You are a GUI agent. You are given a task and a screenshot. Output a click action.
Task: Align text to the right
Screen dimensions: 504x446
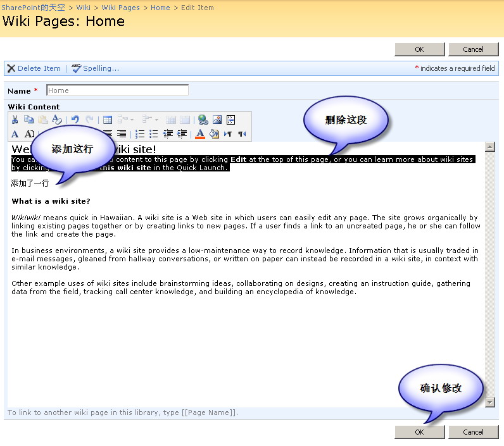pyautogui.click(x=122, y=134)
